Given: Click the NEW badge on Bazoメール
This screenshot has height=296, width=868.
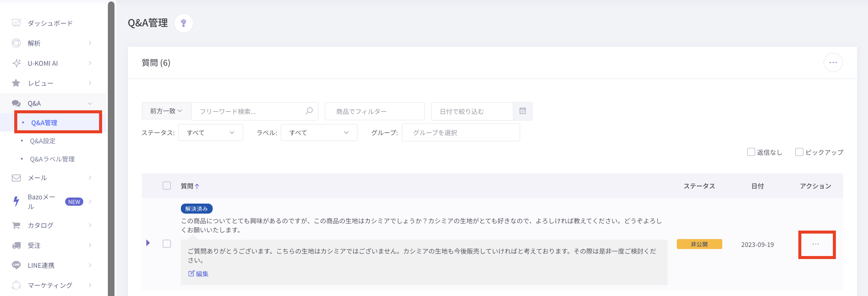Looking at the screenshot, I should [x=74, y=201].
